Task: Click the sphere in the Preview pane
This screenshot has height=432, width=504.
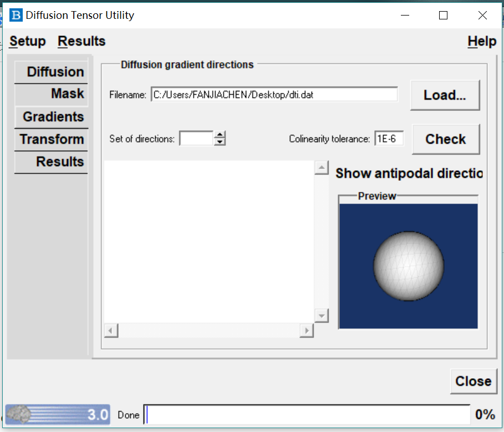Action: [409, 266]
